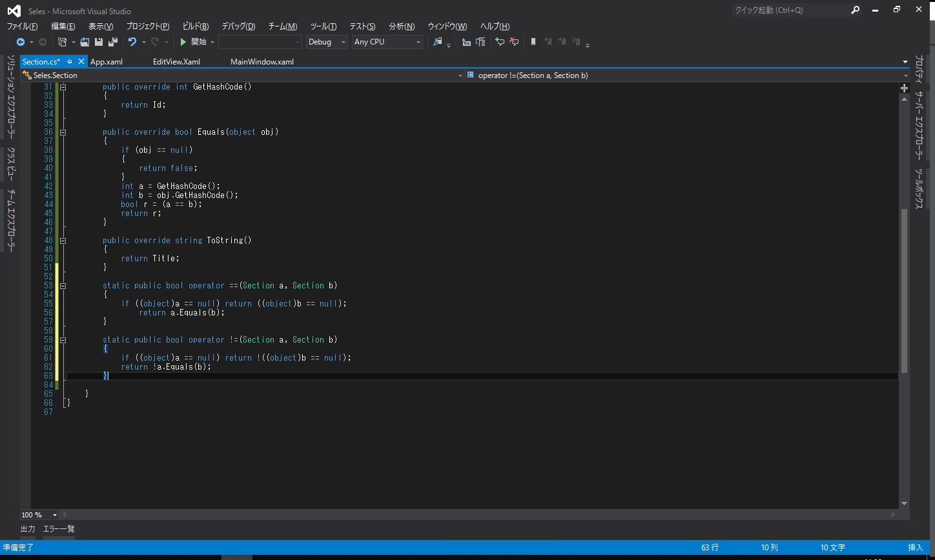
Task: Open the ビルド(B) menu
Action: pos(196,26)
